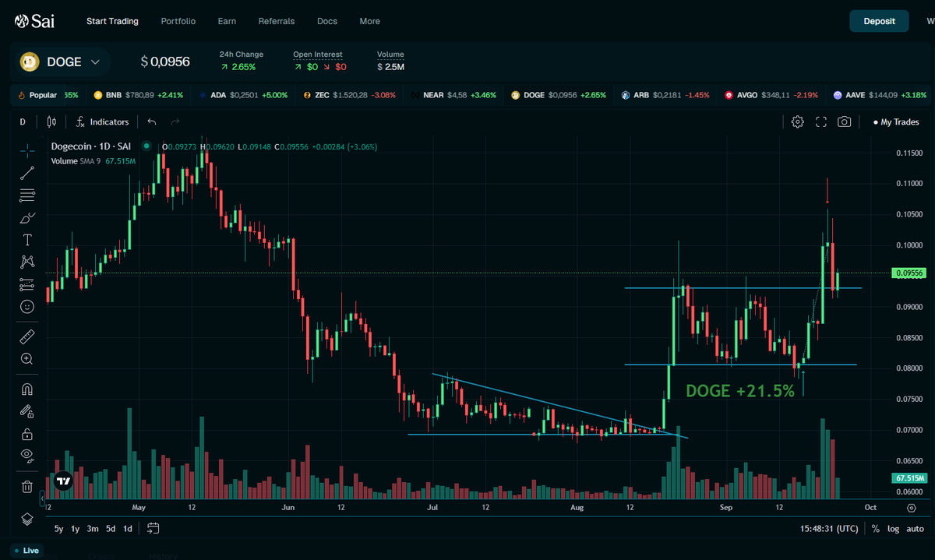Open the Earn page
Image resolution: width=935 pixels, height=560 pixels.
[x=227, y=21]
